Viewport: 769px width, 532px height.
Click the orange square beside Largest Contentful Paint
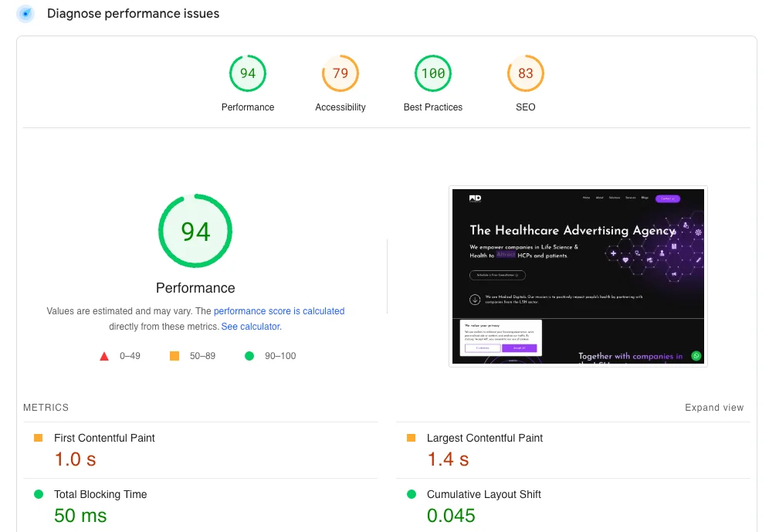coord(411,438)
